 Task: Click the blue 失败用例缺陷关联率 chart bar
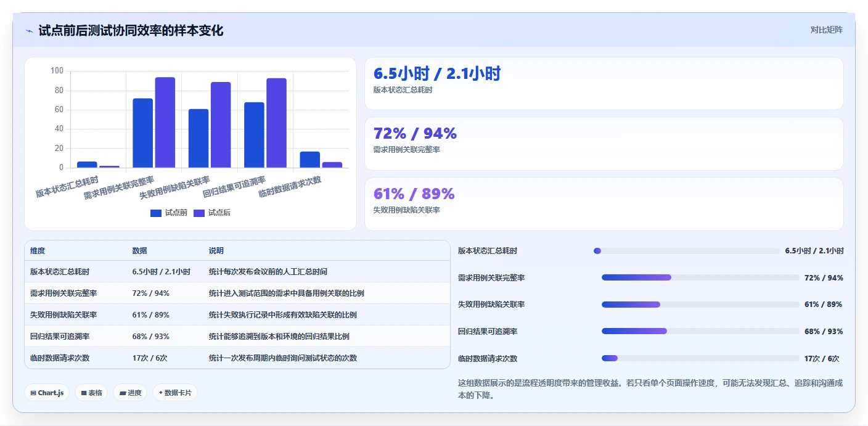pyautogui.click(x=199, y=138)
